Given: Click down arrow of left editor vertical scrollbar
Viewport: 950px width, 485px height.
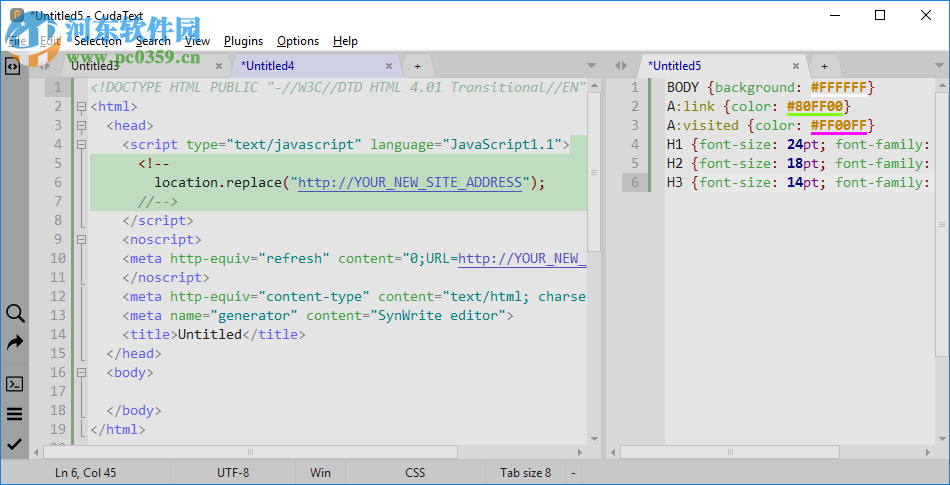Looking at the screenshot, I should tap(594, 439).
